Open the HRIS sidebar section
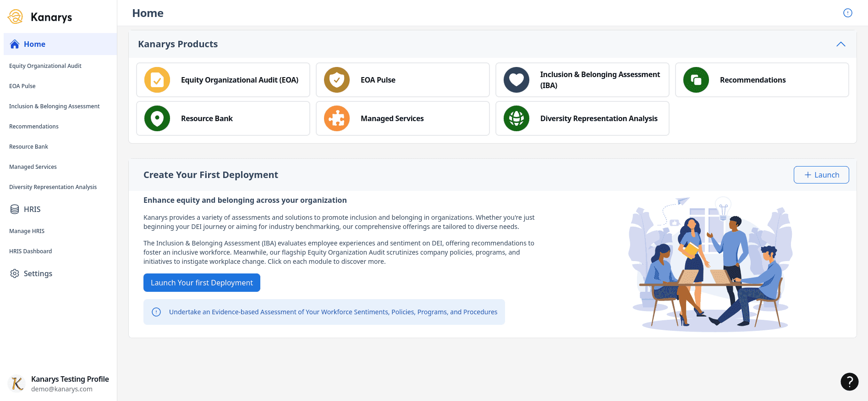The width and height of the screenshot is (868, 401). point(32,209)
